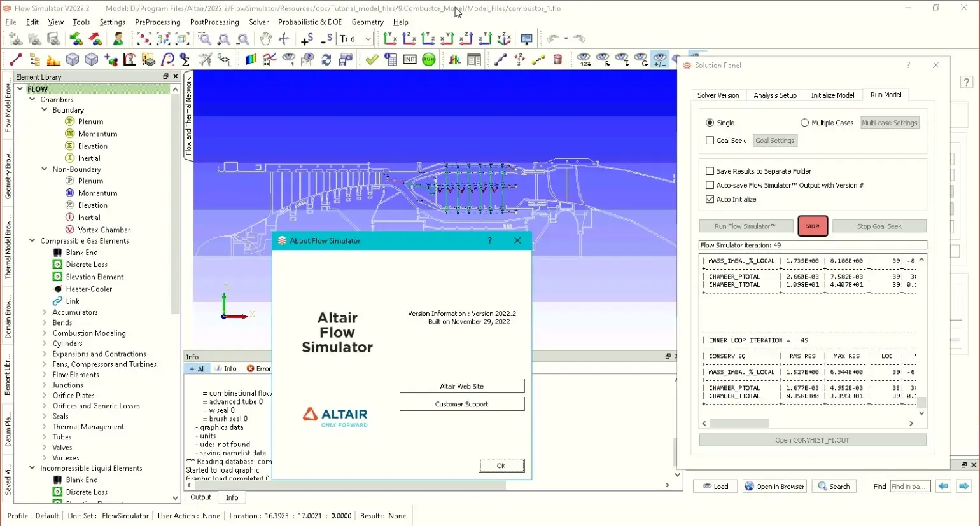Collapse the Non-Boundary tree node

44,169
